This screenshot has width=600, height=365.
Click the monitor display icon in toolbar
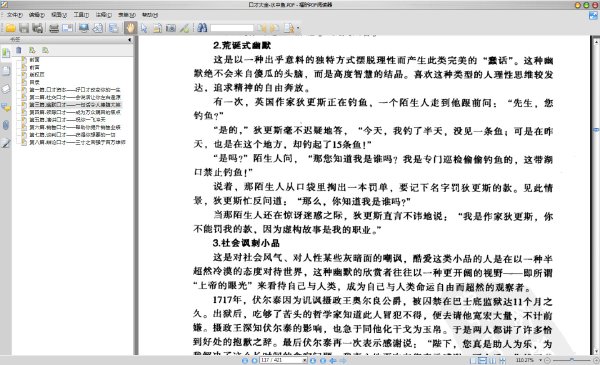click(x=84, y=28)
